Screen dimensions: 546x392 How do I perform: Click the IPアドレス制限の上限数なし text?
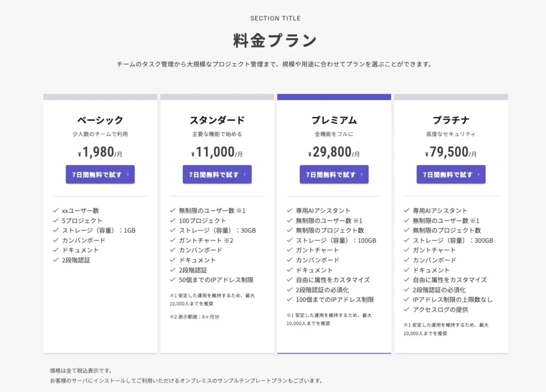click(453, 299)
